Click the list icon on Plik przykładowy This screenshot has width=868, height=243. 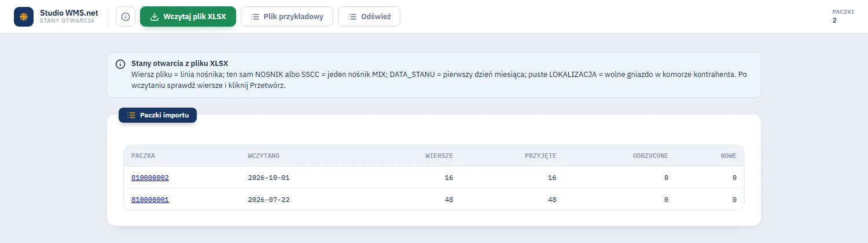(255, 17)
